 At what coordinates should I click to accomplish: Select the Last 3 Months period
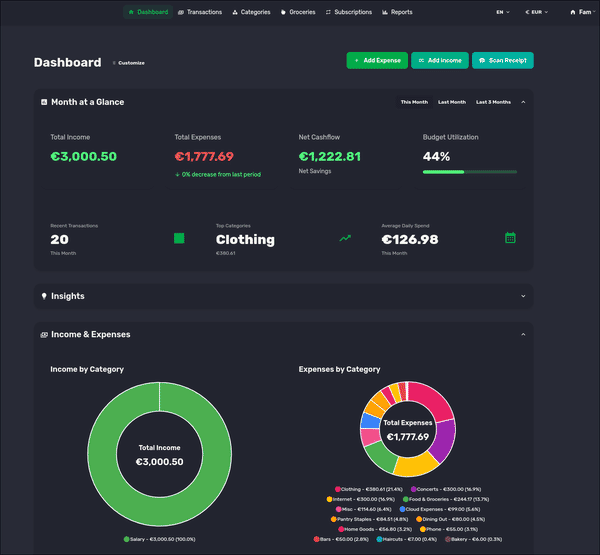pyautogui.click(x=493, y=102)
